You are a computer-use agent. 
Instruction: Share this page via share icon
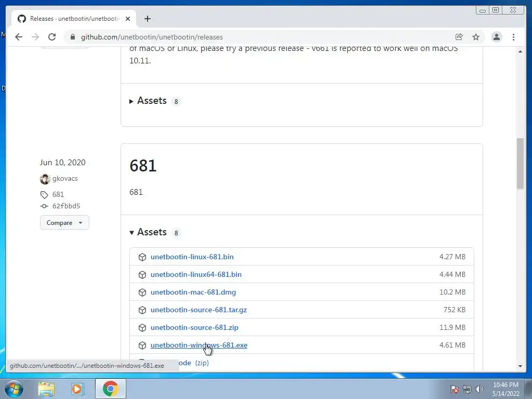(459, 37)
